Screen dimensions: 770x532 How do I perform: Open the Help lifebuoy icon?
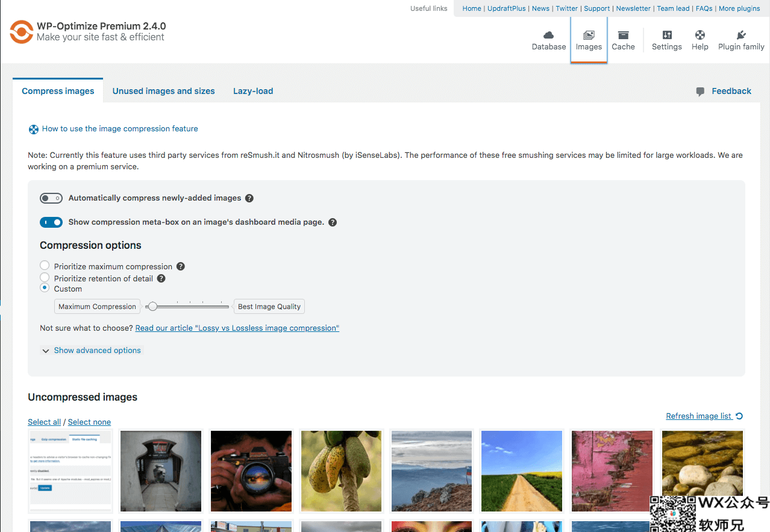click(700, 35)
